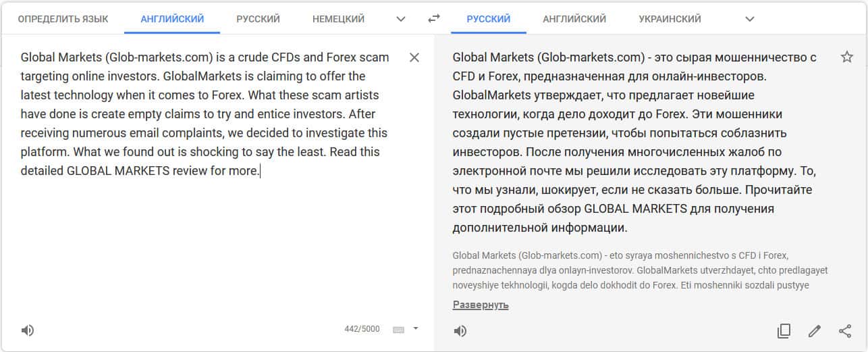This screenshot has height=352, width=868.
Task: Switch source language to Немецкий
Action: tap(338, 19)
